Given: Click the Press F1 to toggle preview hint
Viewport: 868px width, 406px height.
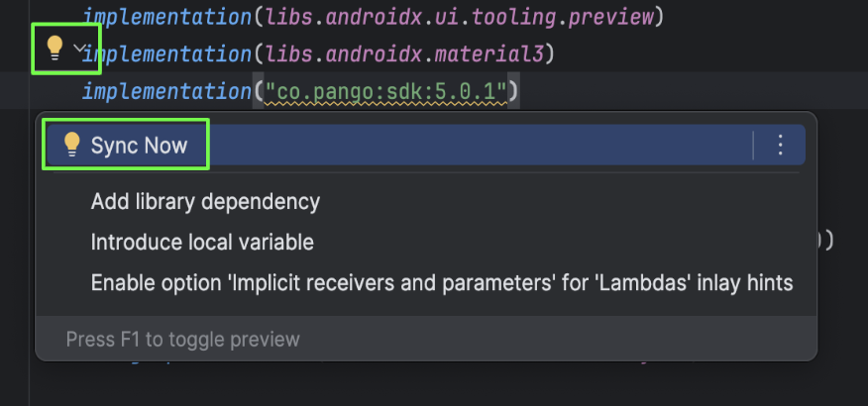Looking at the screenshot, I should [x=182, y=340].
